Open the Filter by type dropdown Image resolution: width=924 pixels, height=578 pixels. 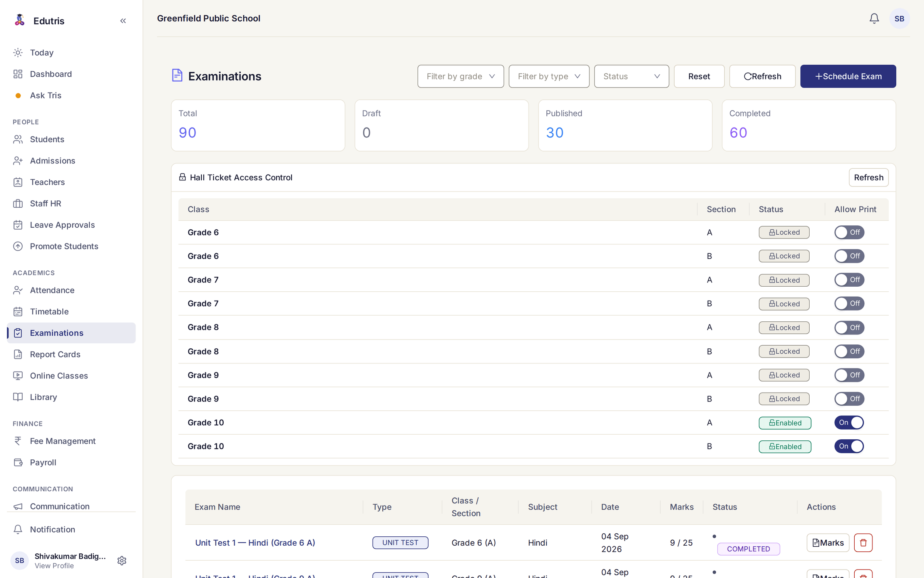549,76
